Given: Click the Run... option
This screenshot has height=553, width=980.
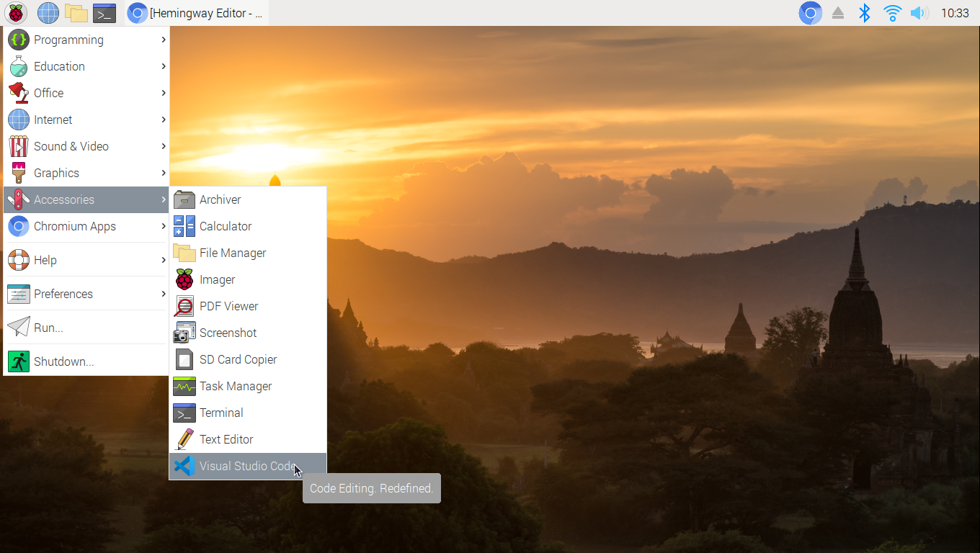Looking at the screenshot, I should [x=48, y=328].
